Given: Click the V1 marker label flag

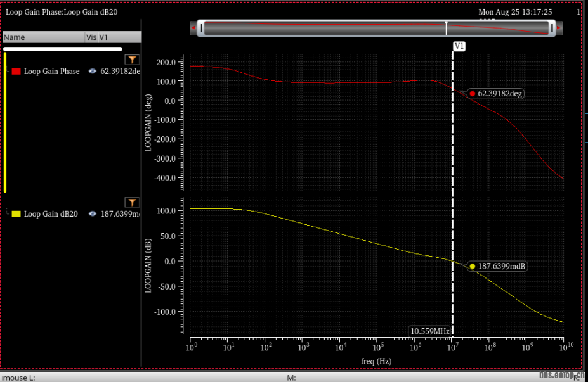Looking at the screenshot, I should (459, 46).
